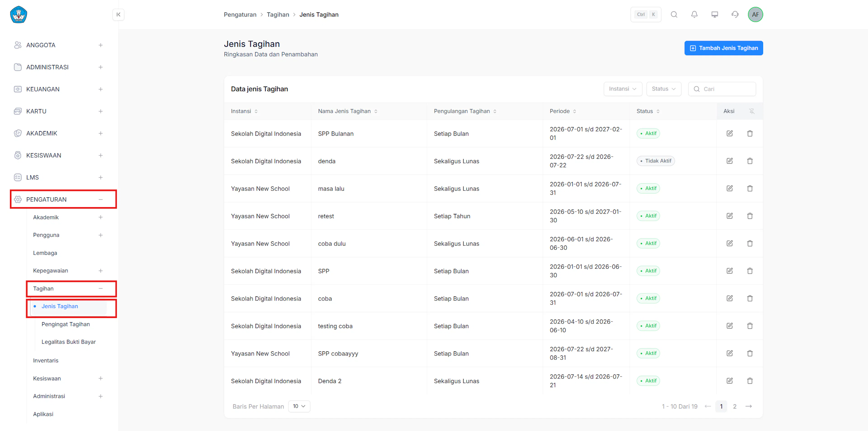Screen dimensions: 868x431
Task: Open Legalitas Bukti Bayar page
Action: [68, 342]
